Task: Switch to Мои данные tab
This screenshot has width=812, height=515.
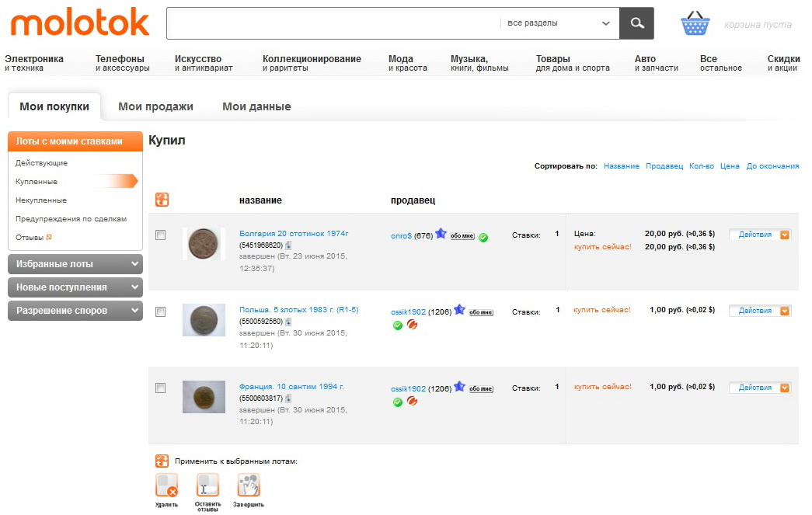Action: [x=257, y=106]
